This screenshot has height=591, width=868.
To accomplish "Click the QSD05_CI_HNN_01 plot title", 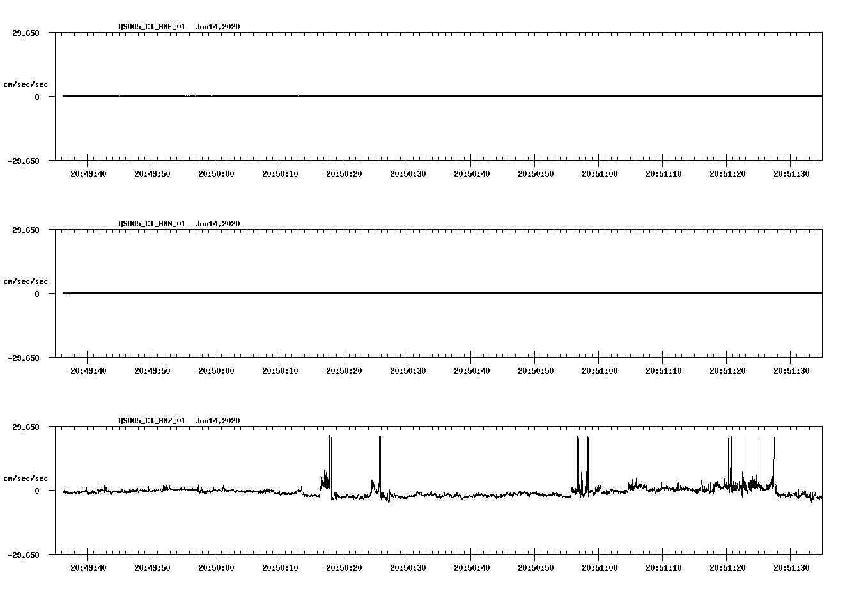I will click(x=179, y=224).
